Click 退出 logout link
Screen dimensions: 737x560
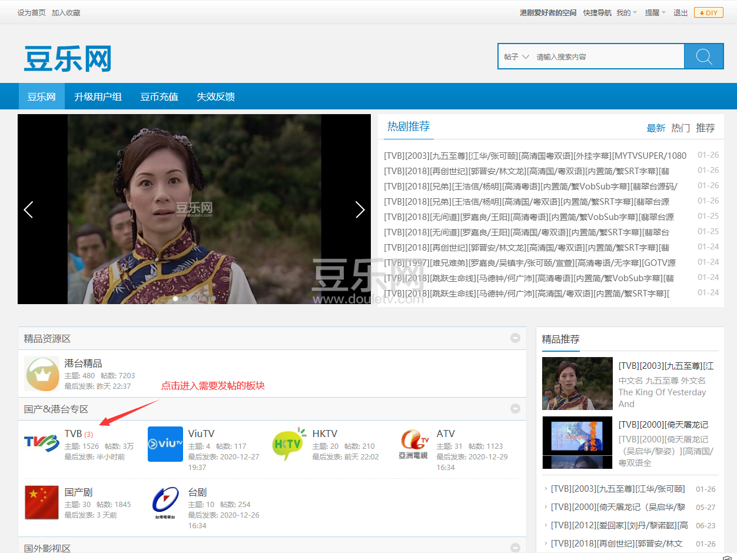pyautogui.click(x=680, y=12)
